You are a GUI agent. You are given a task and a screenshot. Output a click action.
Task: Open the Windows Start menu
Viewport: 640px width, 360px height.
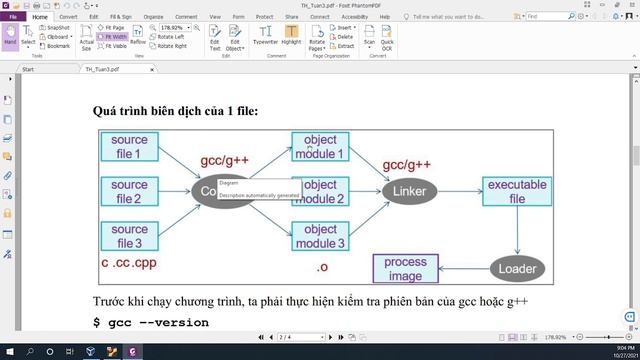10,351
